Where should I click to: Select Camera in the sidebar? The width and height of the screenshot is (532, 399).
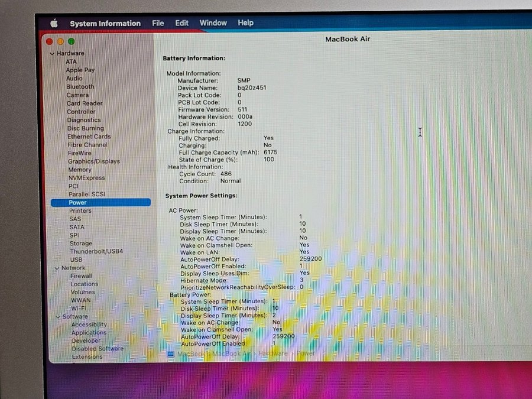[x=77, y=95]
